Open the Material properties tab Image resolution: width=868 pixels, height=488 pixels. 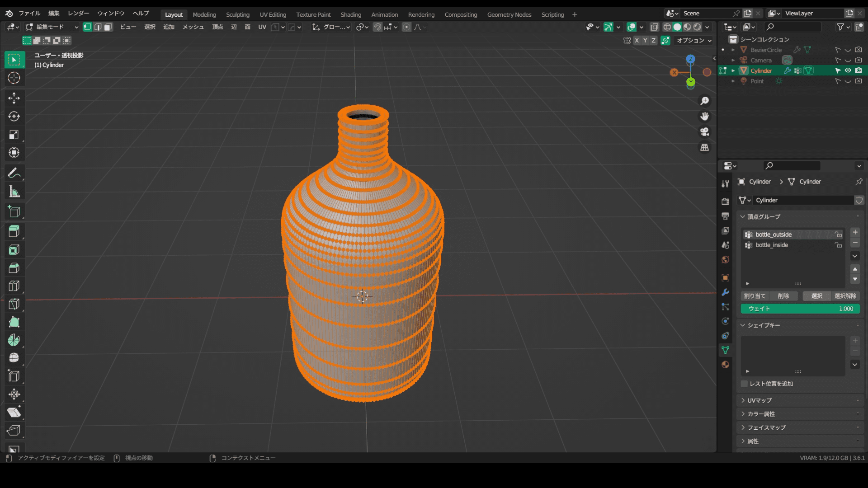point(725,365)
